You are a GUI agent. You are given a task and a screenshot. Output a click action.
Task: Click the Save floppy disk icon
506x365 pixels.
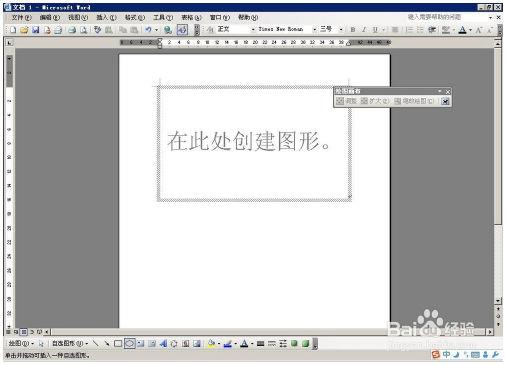35,30
